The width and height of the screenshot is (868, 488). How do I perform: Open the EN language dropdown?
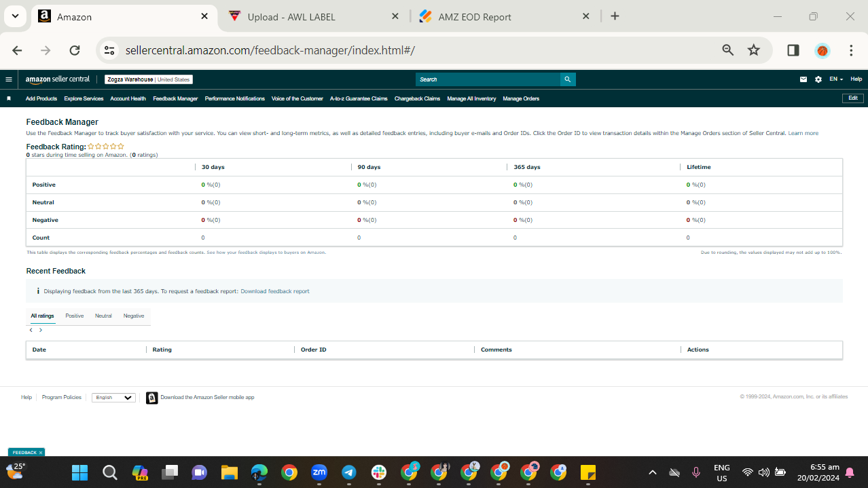(x=836, y=79)
